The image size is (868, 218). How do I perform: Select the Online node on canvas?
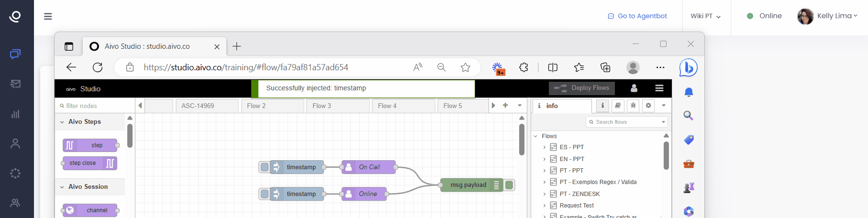(x=364, y=194)
